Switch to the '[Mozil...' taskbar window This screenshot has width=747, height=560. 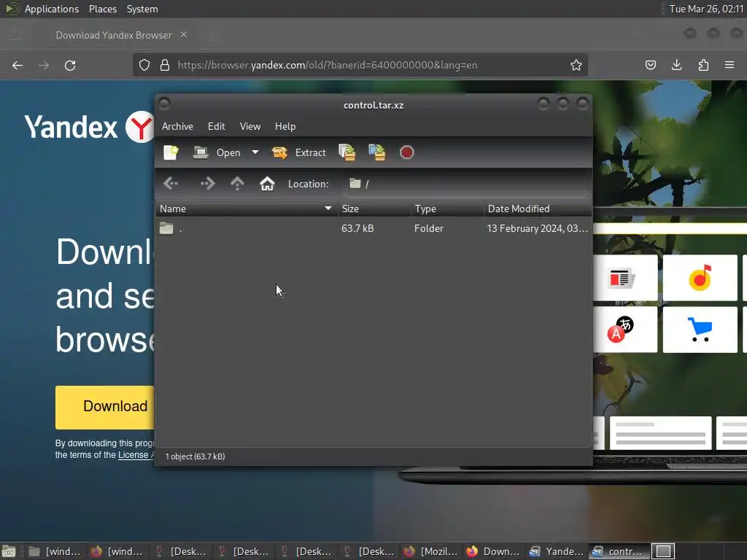click(430, 551)
